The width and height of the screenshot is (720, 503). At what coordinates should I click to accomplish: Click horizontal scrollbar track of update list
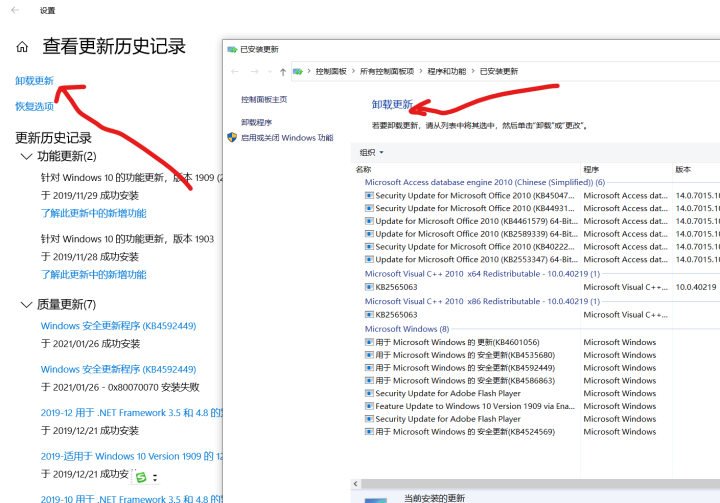[540, 484]
